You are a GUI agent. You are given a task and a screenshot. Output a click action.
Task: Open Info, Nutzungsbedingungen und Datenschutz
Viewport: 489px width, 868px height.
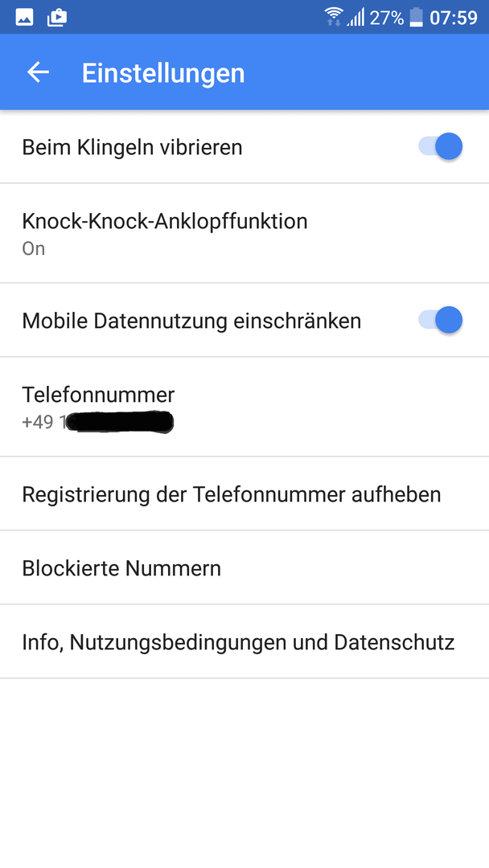click(244, 641)
